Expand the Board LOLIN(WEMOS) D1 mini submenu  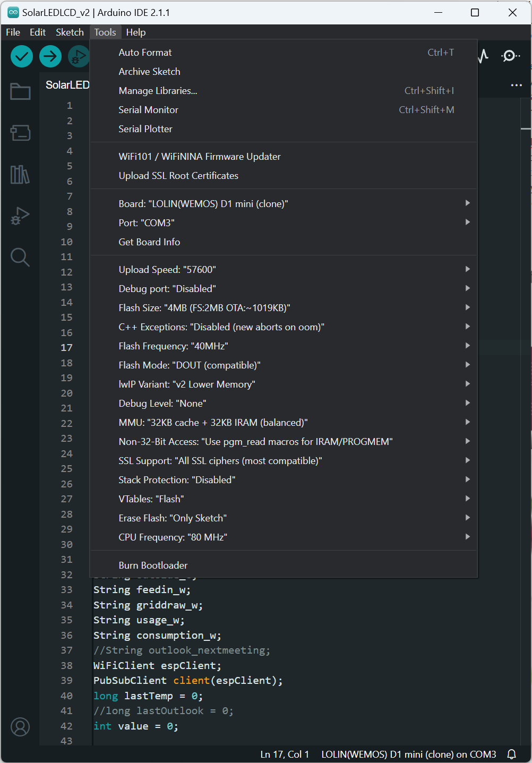tap(284, 203)
